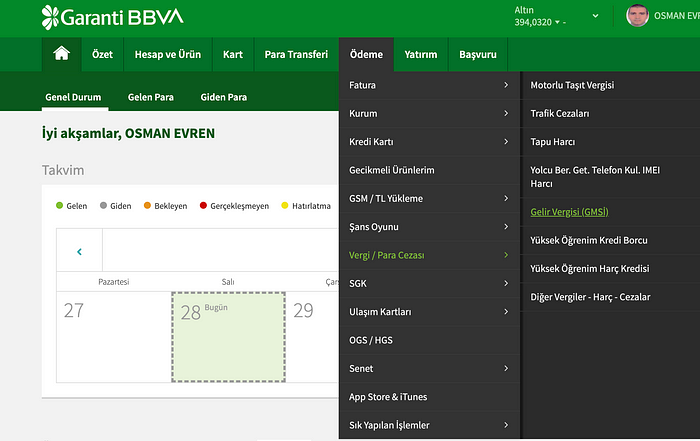Screen dimensions: 700x441
Task: Click the yellow Hatırlatma legend dot
Action: click(x=285, y=205)
